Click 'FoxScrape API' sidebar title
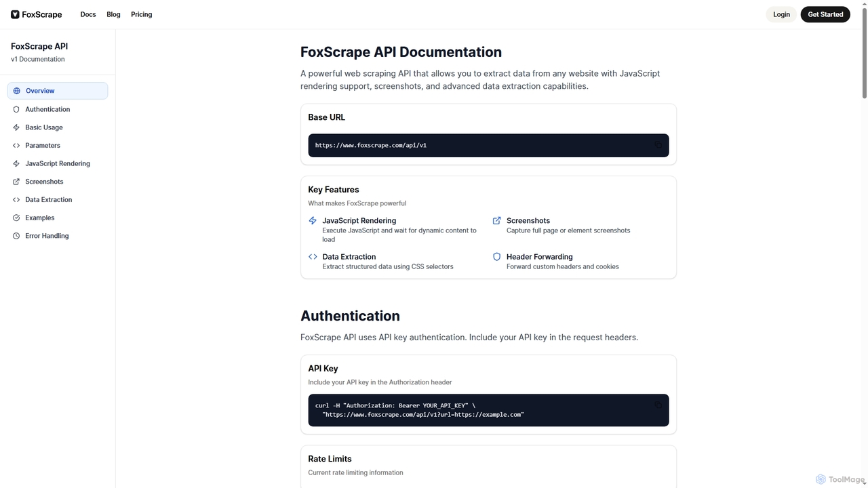This screenshot has height=488, width=868. pos(39,46)
